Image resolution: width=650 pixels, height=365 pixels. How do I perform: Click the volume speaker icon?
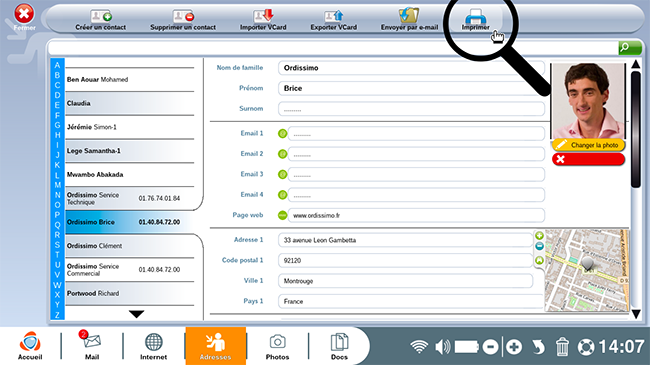pos(443,346)
